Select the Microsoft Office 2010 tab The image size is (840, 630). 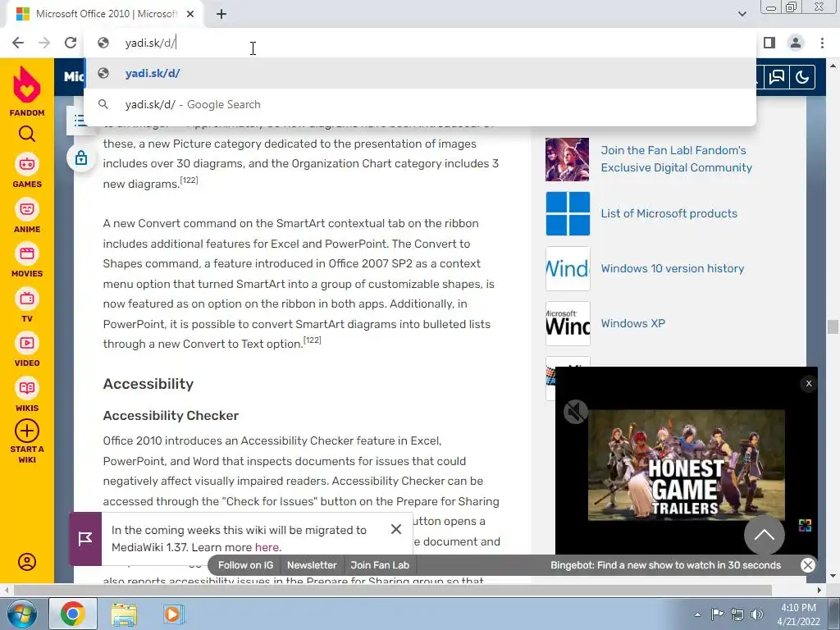(x=105, y=15)
